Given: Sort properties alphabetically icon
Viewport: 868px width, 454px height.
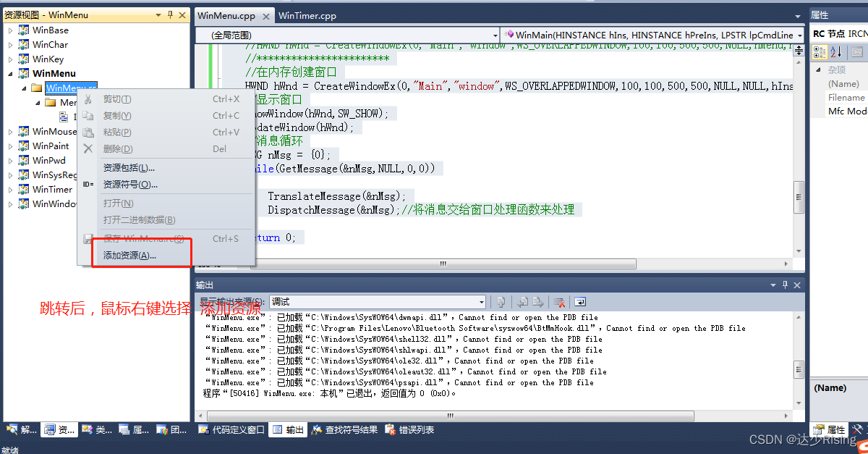Looking at the screenshot, I should coord(835,51).
